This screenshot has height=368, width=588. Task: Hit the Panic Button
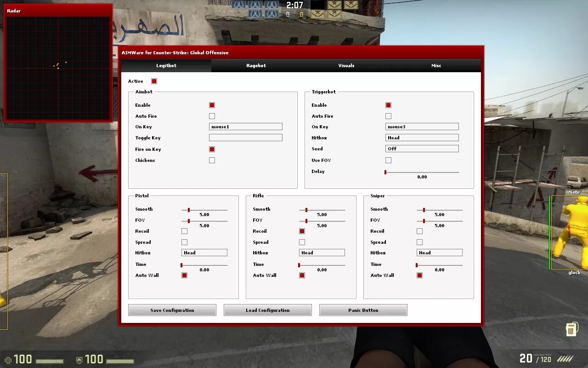(363, 310)
